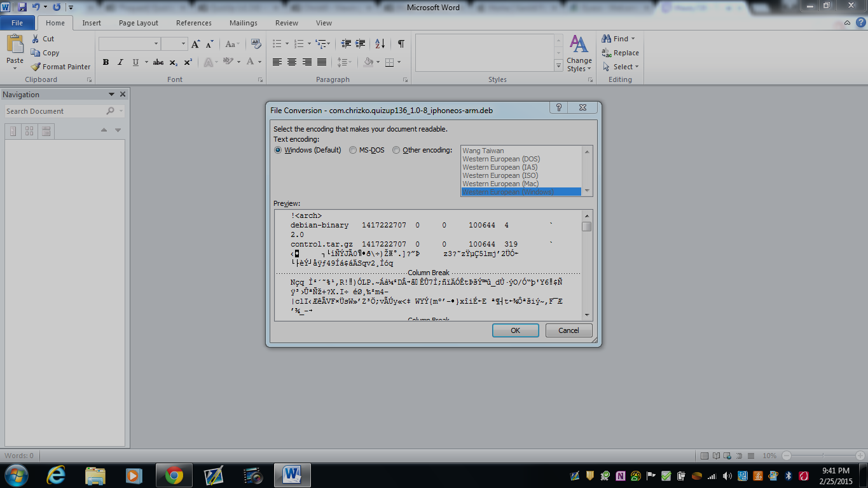Click the Decrease Indent icon
This screenshot has width=868, height=488.
click(346, 44)
